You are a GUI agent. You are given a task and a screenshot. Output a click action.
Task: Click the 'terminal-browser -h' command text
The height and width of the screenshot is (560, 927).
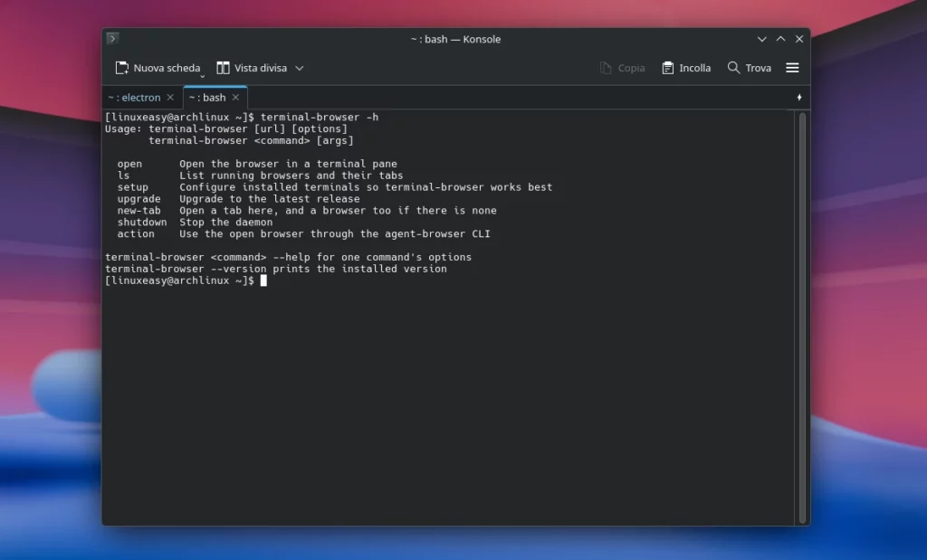click(320, 117)
